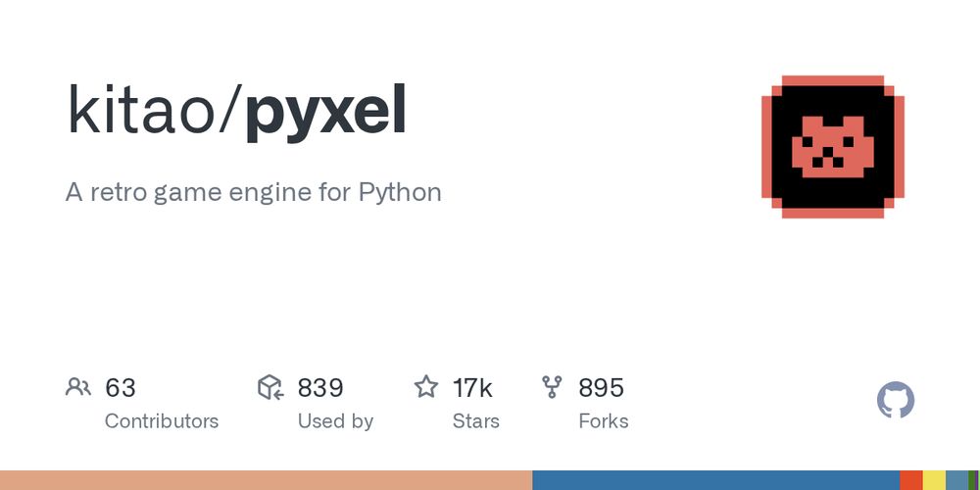Click the salmon segment of language bar
This screenshot has width=980, height=490.
click(x=267, y=480)
